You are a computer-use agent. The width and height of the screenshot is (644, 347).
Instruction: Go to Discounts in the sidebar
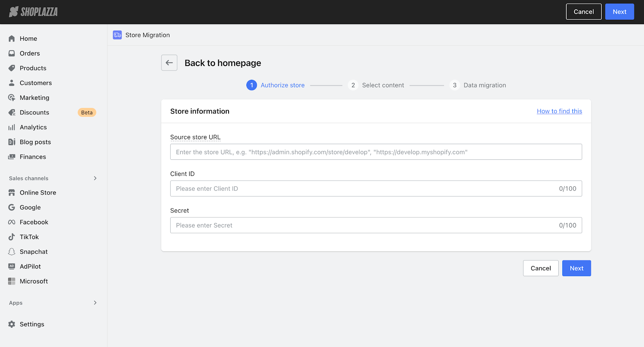point(34,113)
